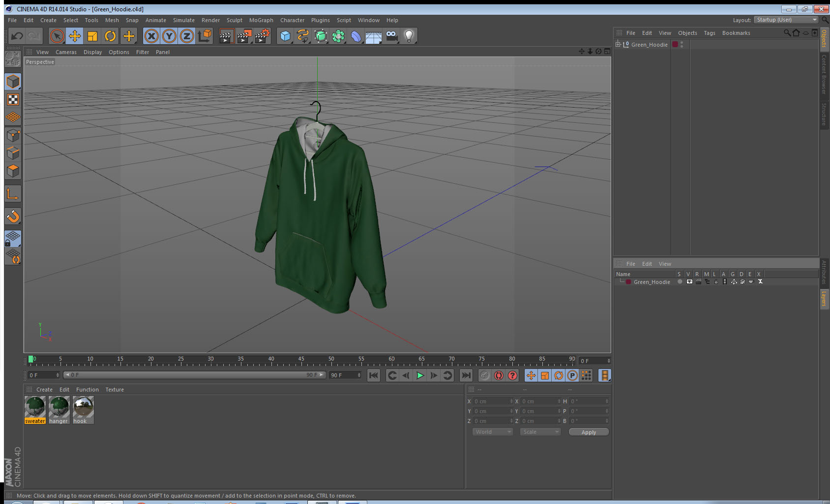The height and width of the screenshot is (504, 830).
Task: Play animation forward
Action: coord(420,375)
